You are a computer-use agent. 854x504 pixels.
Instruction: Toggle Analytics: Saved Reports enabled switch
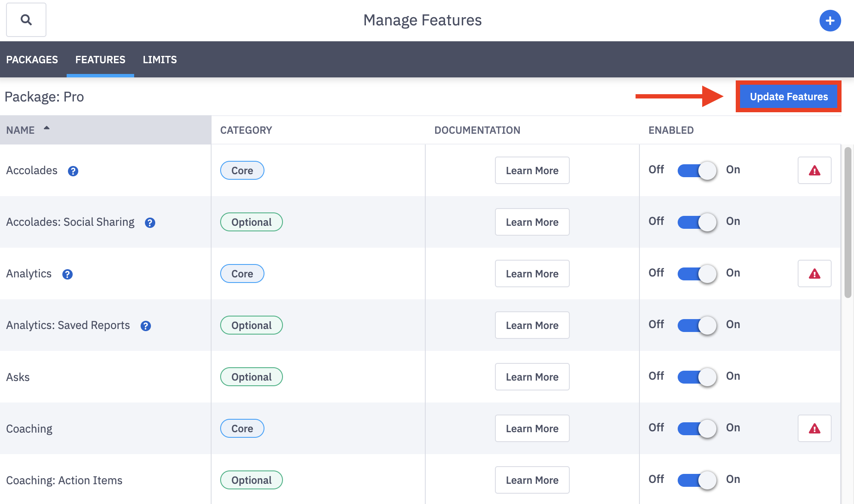[697, 325]
